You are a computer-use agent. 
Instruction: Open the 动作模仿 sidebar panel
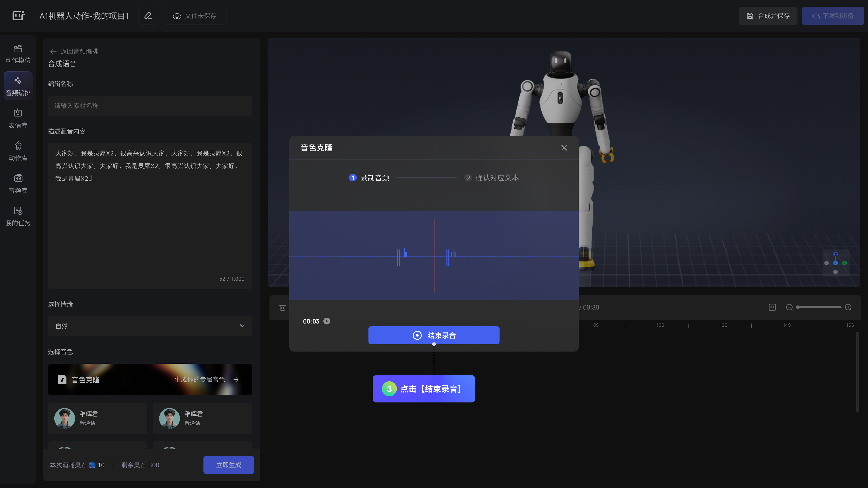coord(18,54)
